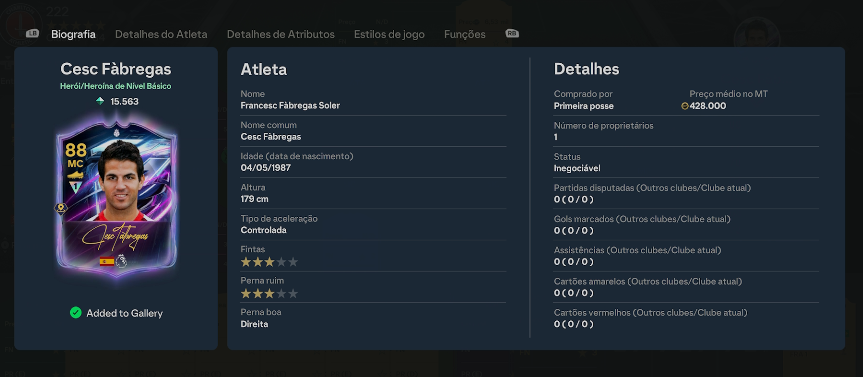The image size is (863, 377).
Task: Click the Cartões vermelhos value
Action: [x=573, y=324]
